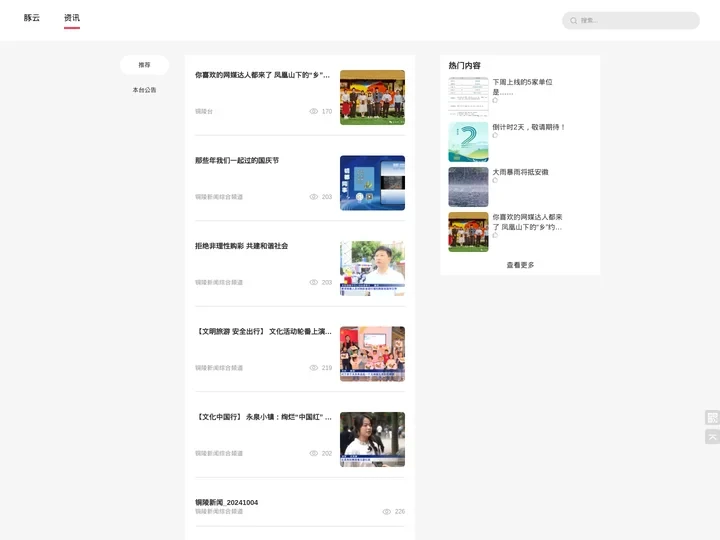Select the 推荐 category
Viewport: 720px width, 540px height.
point(144,65)
